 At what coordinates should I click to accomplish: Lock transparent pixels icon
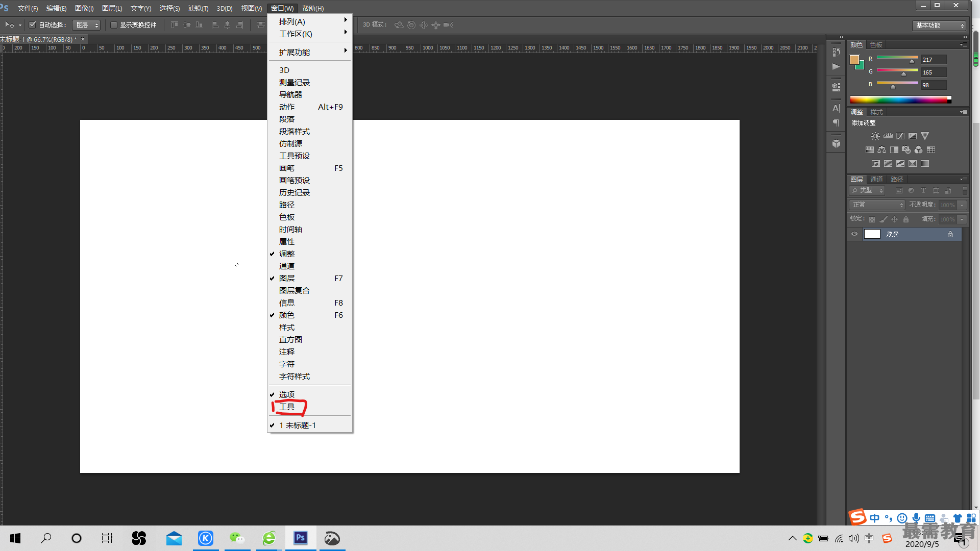click(872, 219)
